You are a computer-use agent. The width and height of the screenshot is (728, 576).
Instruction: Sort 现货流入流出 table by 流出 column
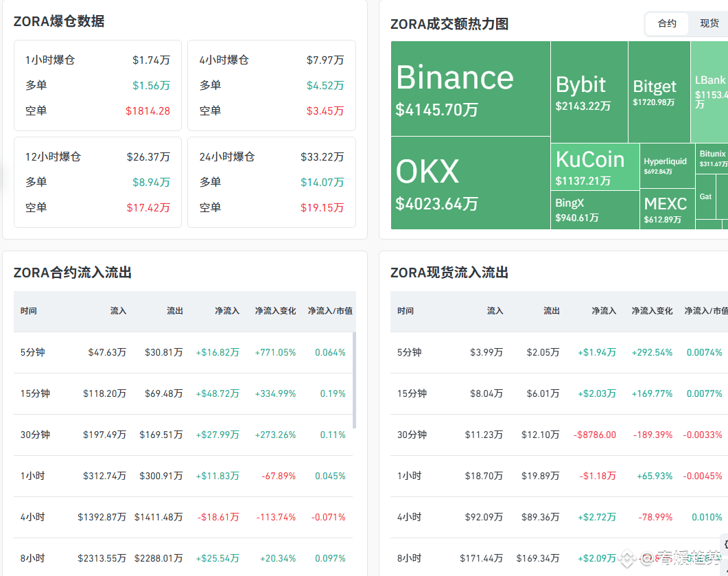551,311
